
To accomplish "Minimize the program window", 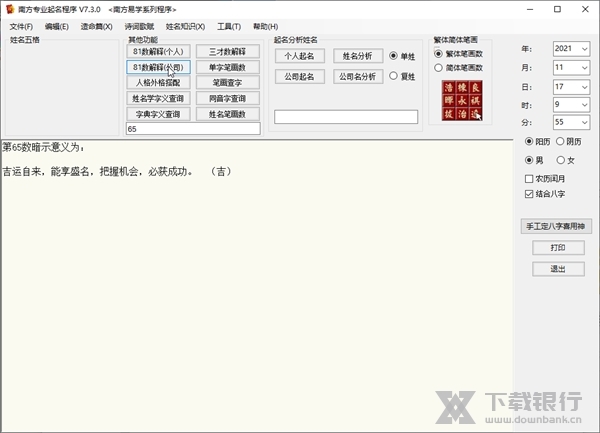I will click(530, 9).
